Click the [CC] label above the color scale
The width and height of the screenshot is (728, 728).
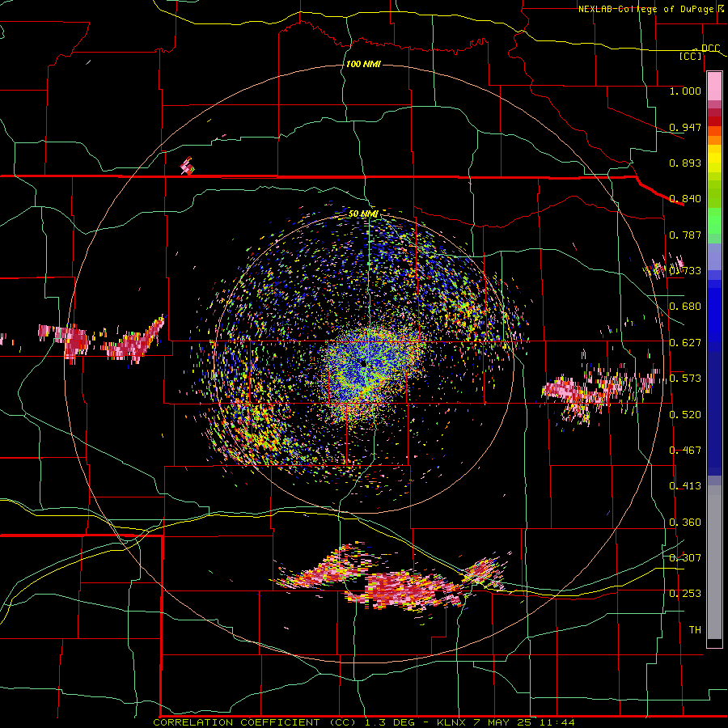pos(690,56)
